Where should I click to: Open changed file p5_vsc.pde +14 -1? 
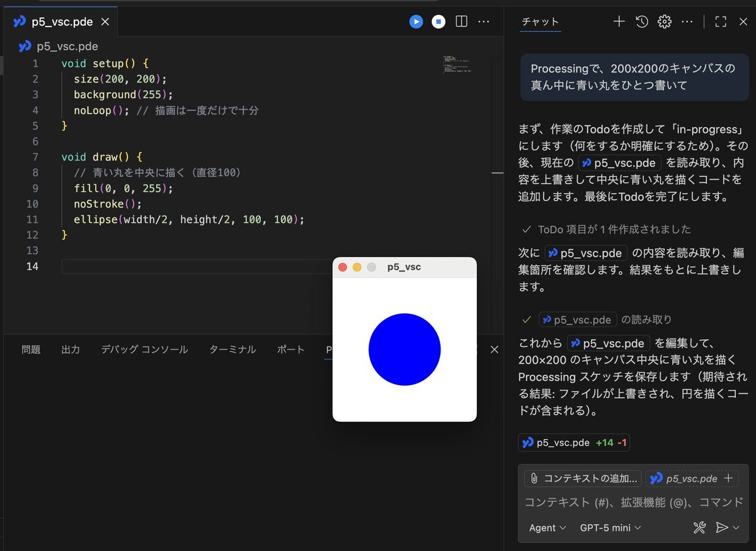click(573, 443)
